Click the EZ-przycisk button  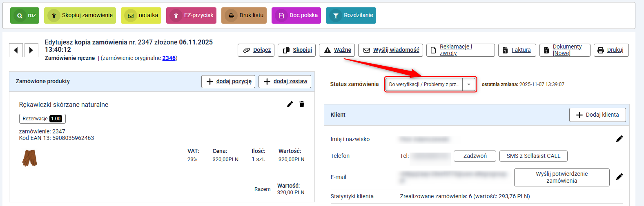click(x=191, y=16)
